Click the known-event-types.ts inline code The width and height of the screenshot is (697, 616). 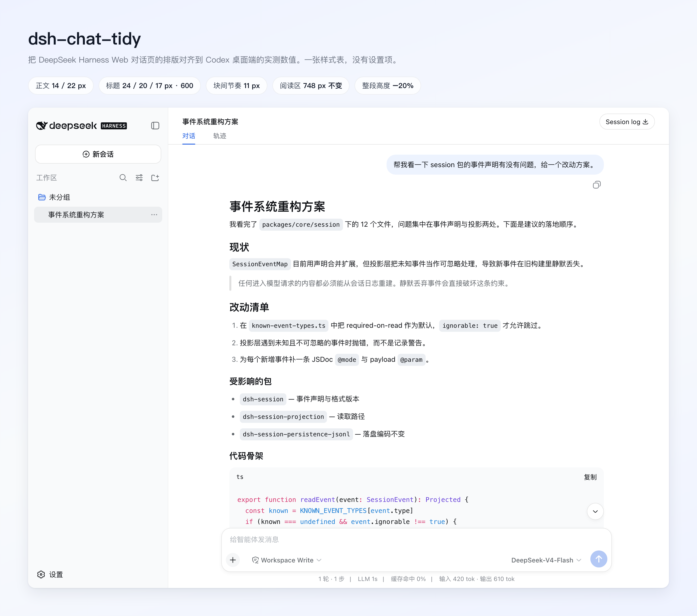click(288, 326)
